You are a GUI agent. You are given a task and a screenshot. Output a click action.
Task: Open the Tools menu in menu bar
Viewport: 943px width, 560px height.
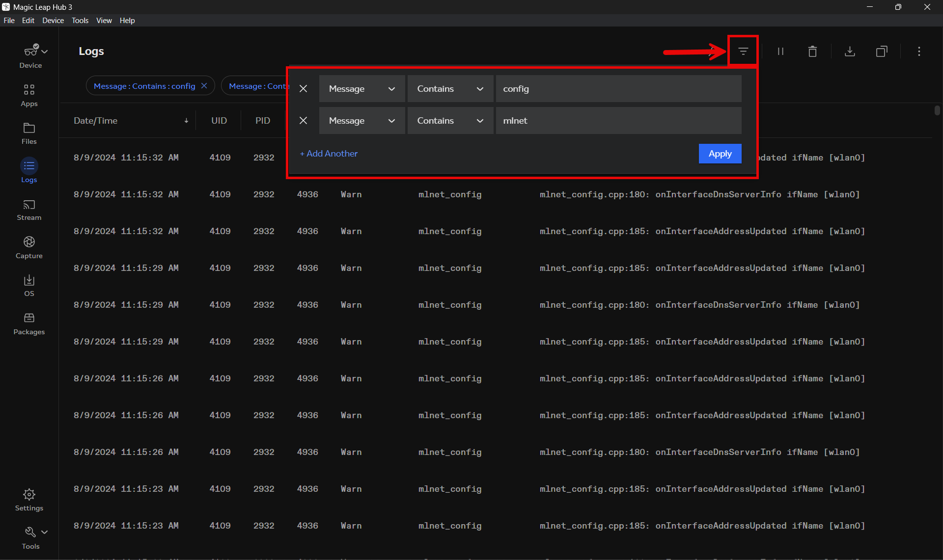click(x=80, y=20)
